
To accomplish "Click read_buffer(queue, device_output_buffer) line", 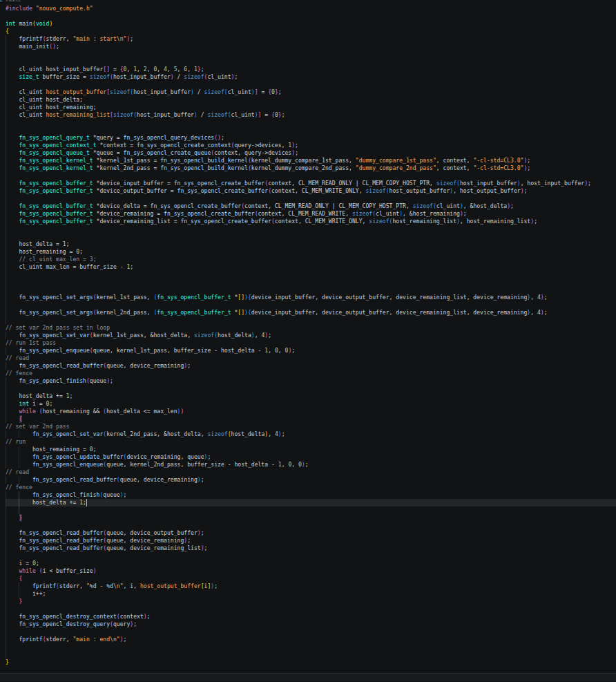I will (111, 533).
